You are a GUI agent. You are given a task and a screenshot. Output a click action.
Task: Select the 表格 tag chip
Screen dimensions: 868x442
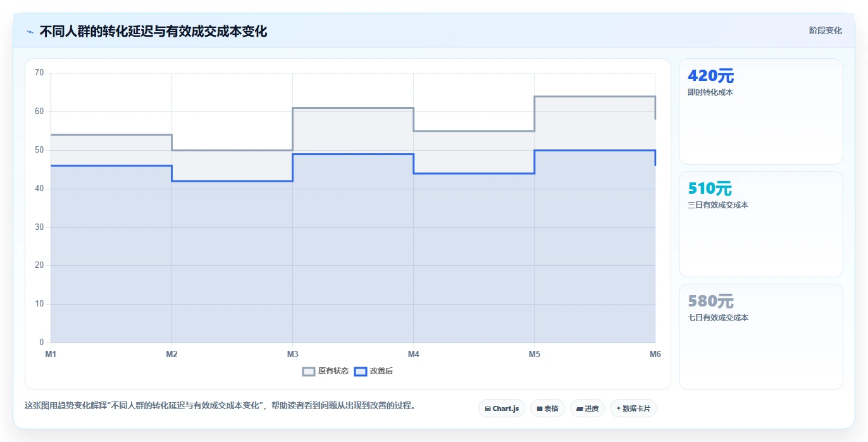[x=547, y=408]
